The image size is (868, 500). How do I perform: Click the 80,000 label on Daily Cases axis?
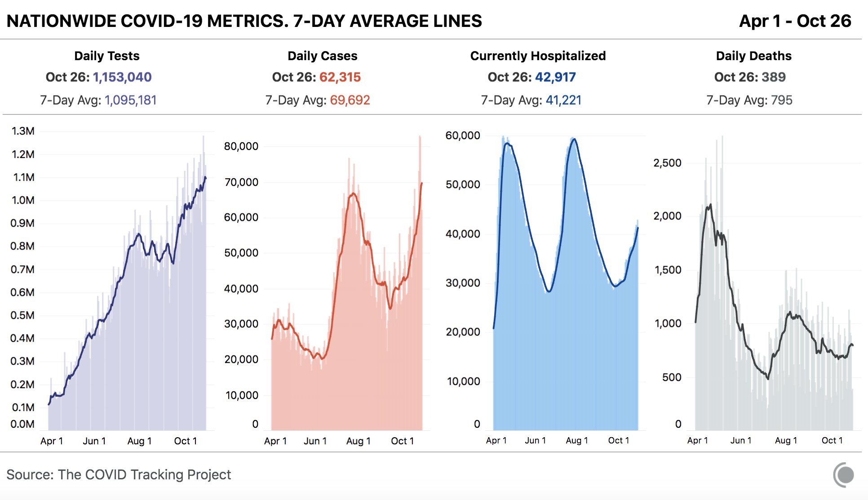click(241, 146)
